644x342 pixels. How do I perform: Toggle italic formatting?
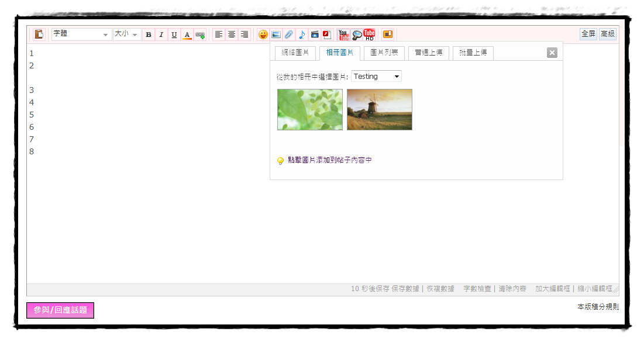tap(161, 34)
